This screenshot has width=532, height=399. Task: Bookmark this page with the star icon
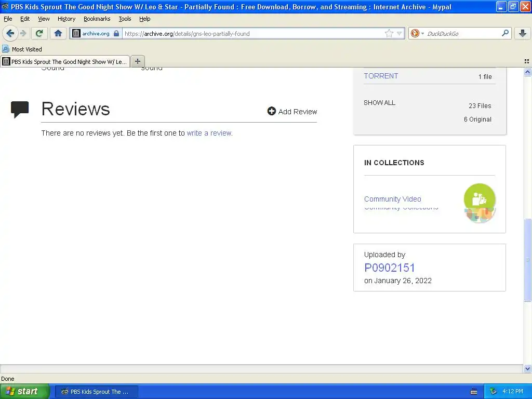click(389, 33)
